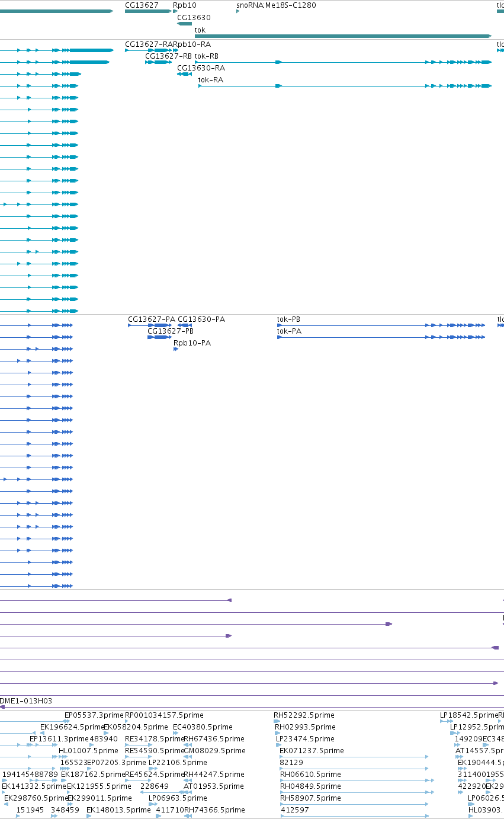
Task: Click EST label RE45624.5prime
Action: [x=154, y=774]
